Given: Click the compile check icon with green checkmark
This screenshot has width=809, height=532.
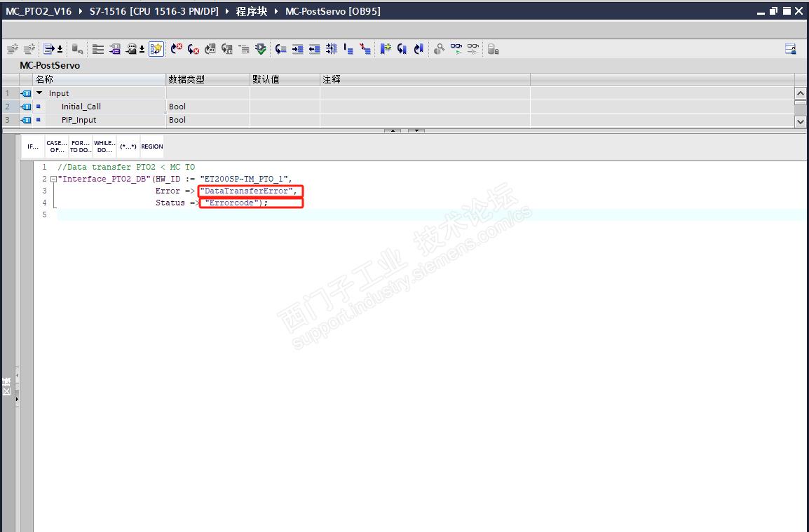Looking at the screenshot, I should click(261, 49).
